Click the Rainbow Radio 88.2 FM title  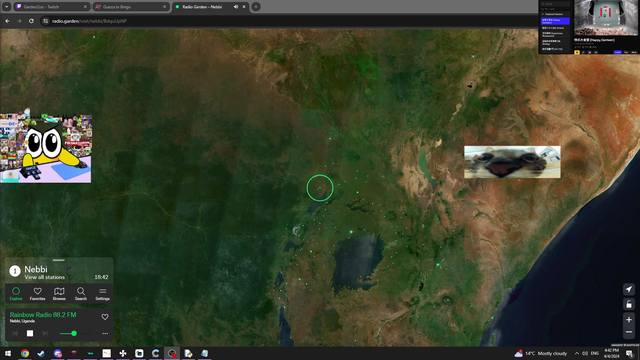point(43,315)
